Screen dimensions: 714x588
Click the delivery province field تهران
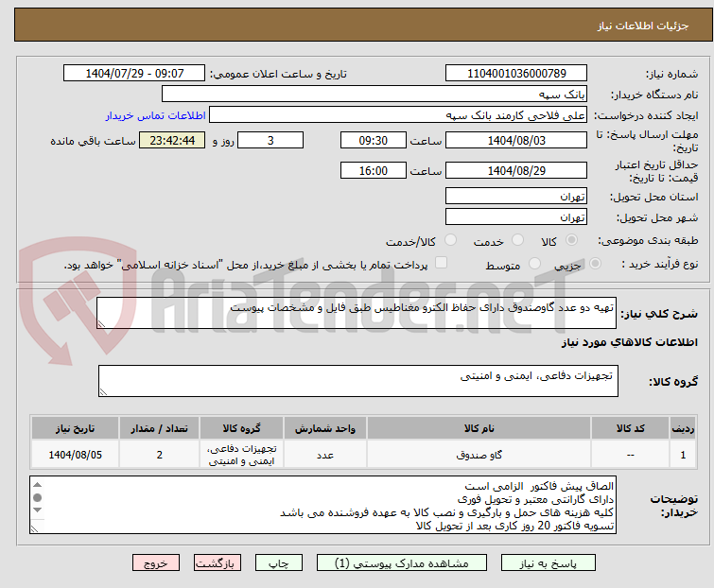[516, 196]
